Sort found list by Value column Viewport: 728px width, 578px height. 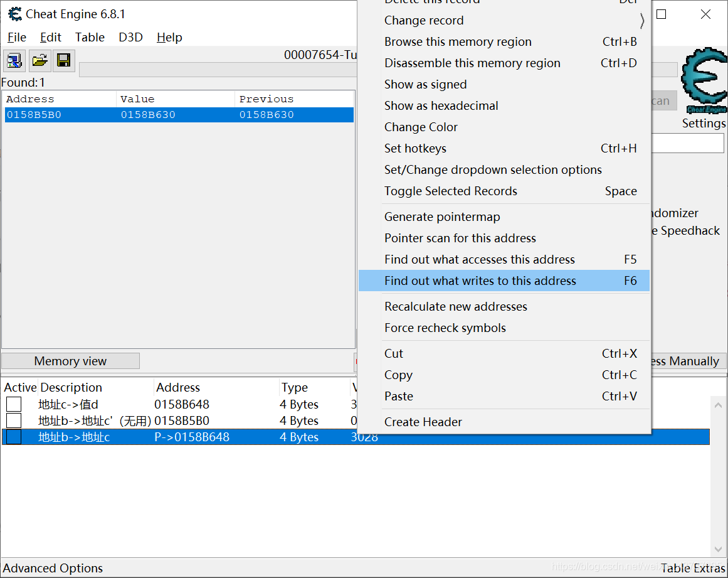(x=176, y=99)
